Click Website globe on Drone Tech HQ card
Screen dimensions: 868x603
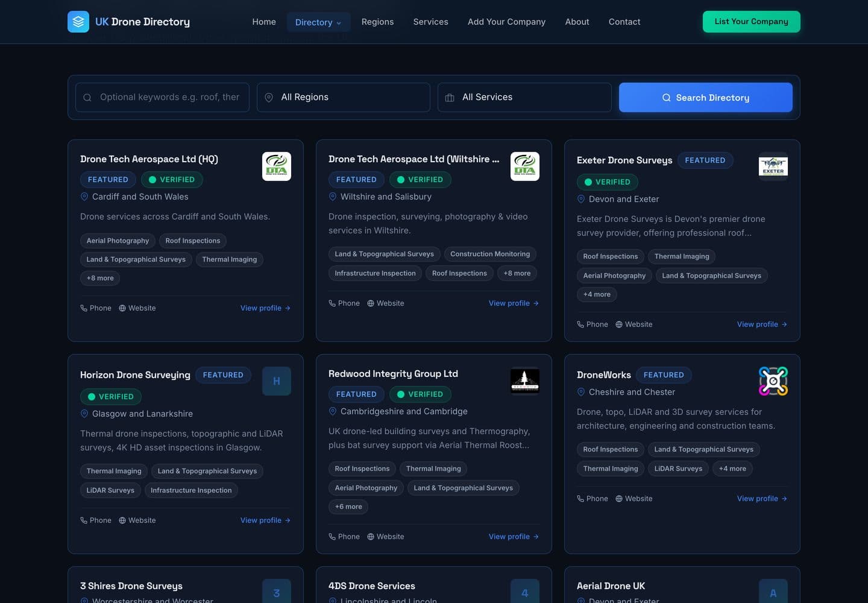click(122, 308)
